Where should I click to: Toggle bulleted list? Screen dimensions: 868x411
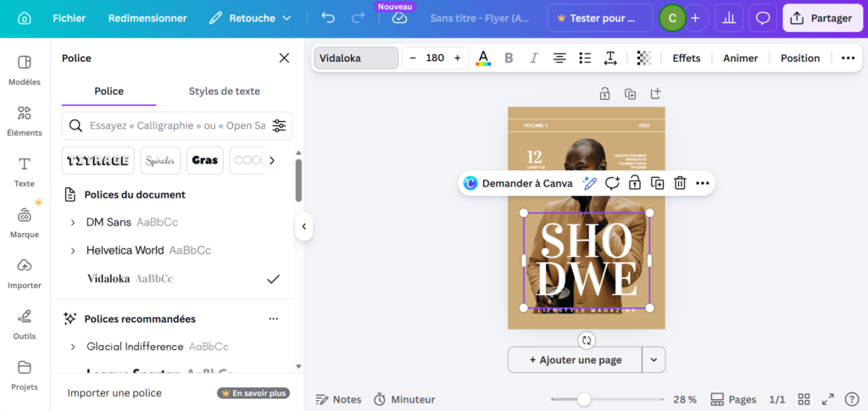coord(585,58)
